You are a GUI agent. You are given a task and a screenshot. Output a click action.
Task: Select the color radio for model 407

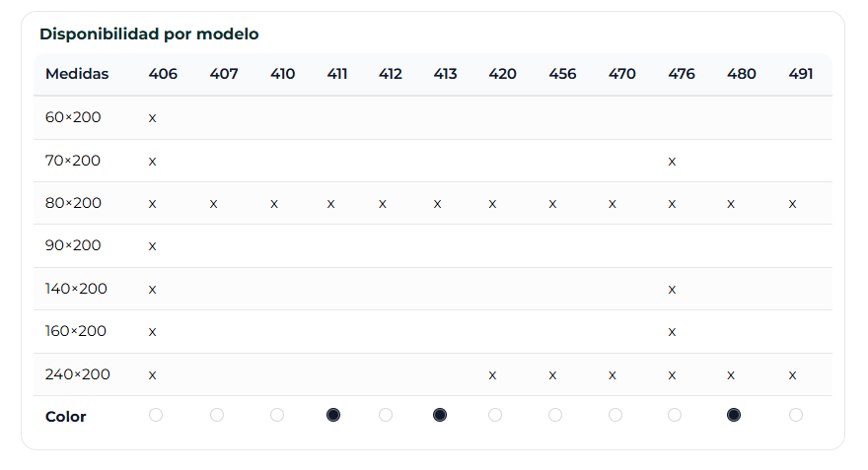pyautogui.click(x=217, y=415)
